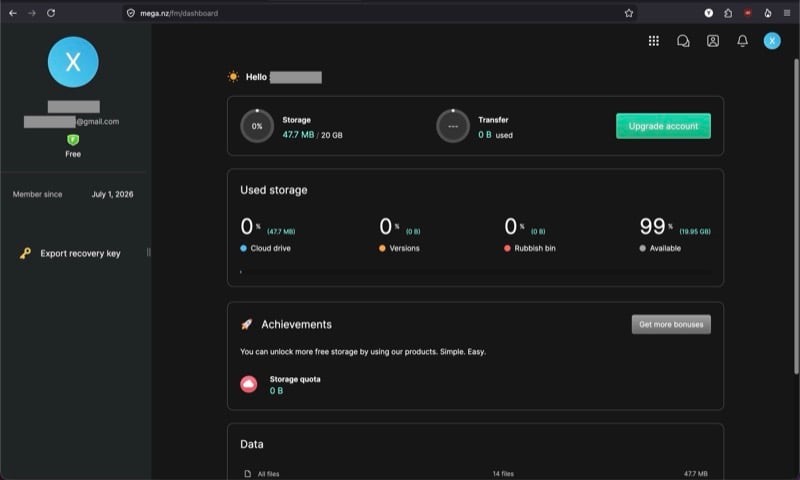Open notifications bell
800x480 pixels.
point(742,41)
